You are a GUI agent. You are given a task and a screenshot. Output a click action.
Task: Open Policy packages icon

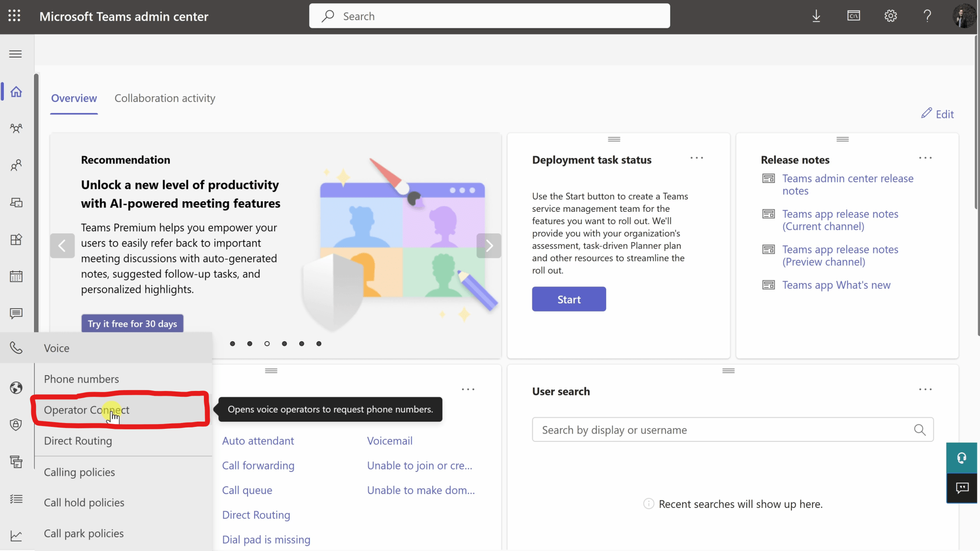point(16,461)
